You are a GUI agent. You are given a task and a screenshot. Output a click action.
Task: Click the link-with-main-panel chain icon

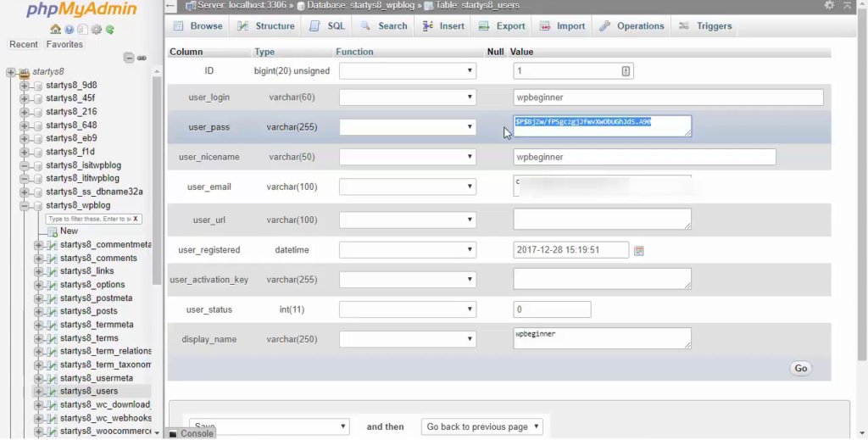click(x=142, y=58)
